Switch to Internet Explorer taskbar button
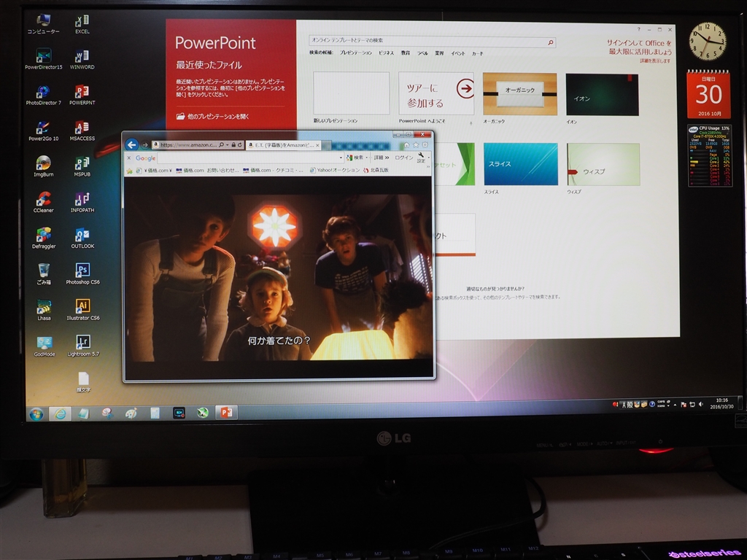The width and height of the screenshot is (747, 560). 60,413
